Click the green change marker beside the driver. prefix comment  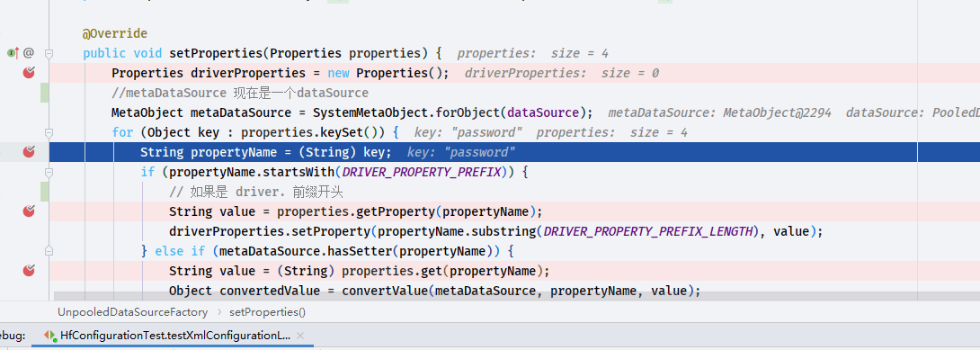click(x=44, y=192)
